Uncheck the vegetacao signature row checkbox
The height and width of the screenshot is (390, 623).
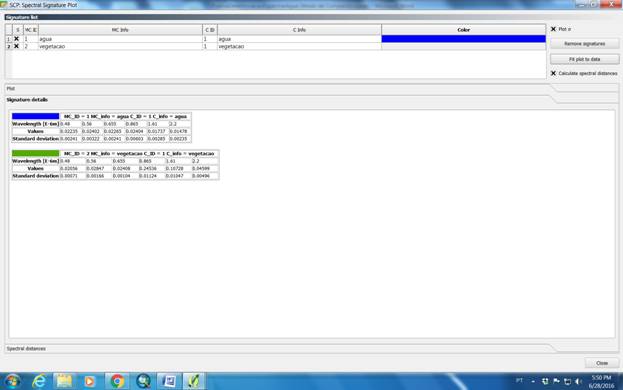point(16,46)
